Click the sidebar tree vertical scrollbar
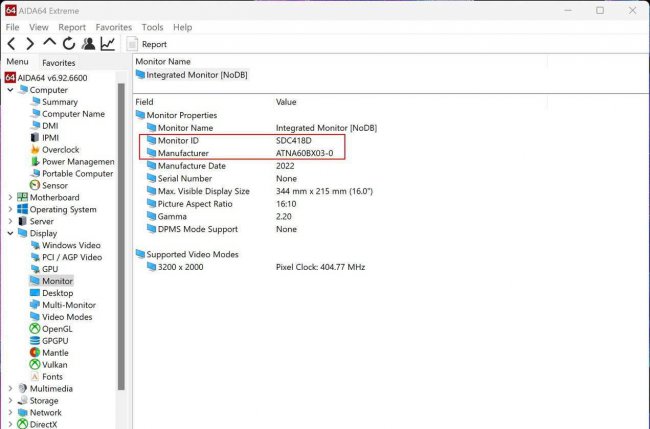650x429 pixels. tap(121, 236)
